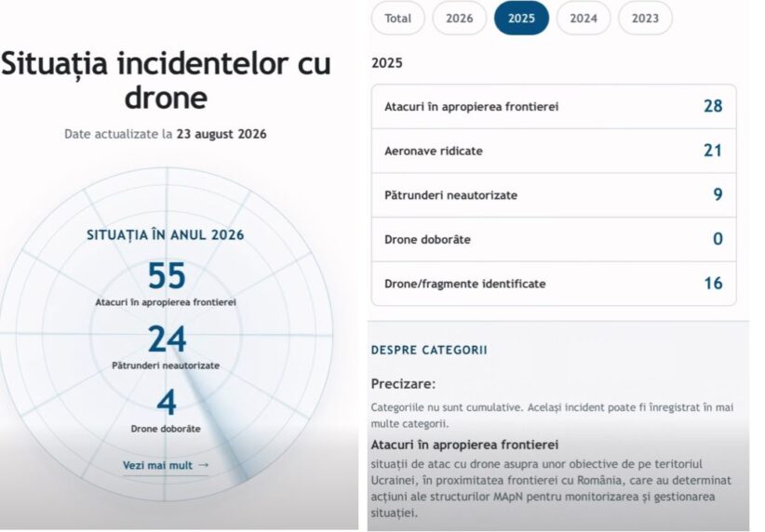Screen dimensions: 765x532
Task: Select the active 2025 tab
Action: [x=521, y=18]
